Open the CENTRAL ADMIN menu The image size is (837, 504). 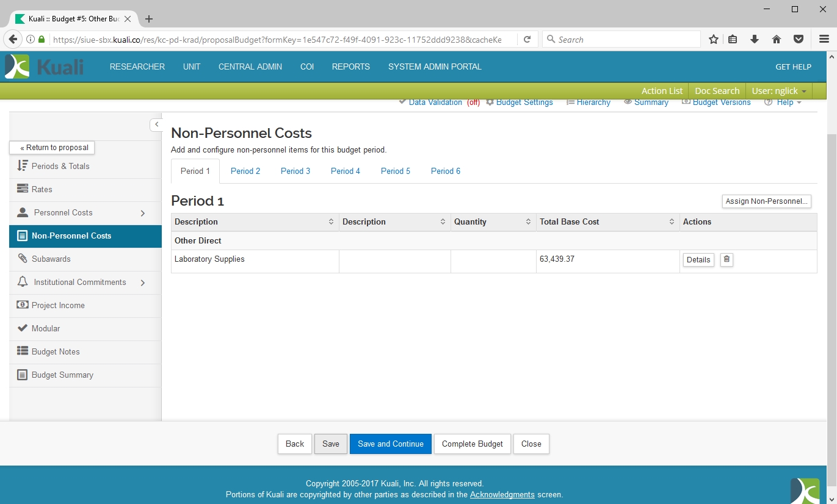tap(250, 67)
